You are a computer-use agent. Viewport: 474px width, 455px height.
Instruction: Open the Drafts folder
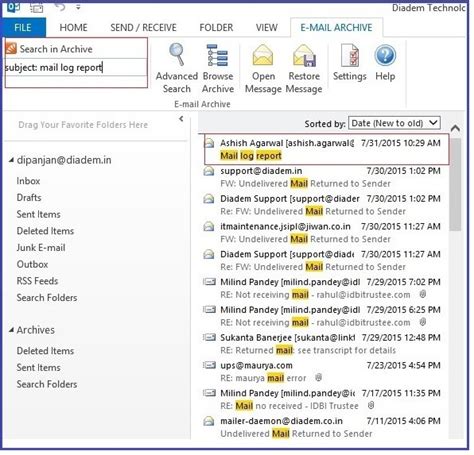[29, 198]
